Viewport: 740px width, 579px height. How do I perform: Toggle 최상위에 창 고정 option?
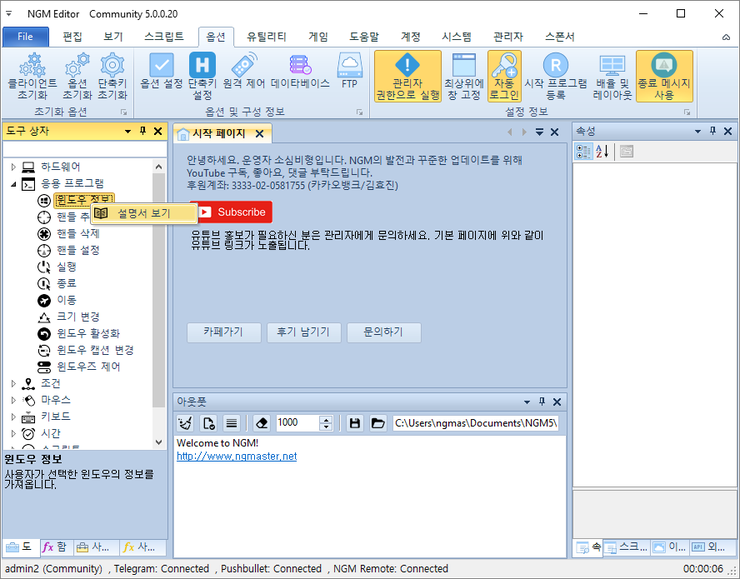click(x=464, y=76)
